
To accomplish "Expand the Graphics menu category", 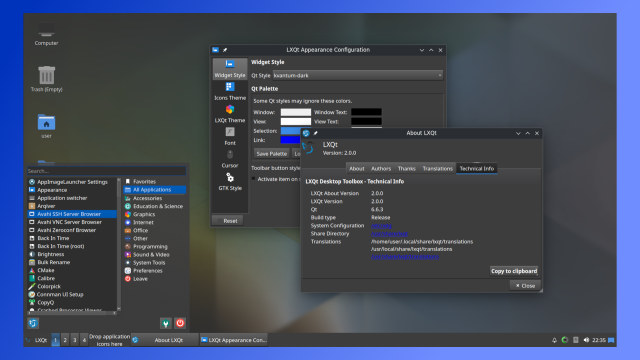I will click(x=155, y=214).
